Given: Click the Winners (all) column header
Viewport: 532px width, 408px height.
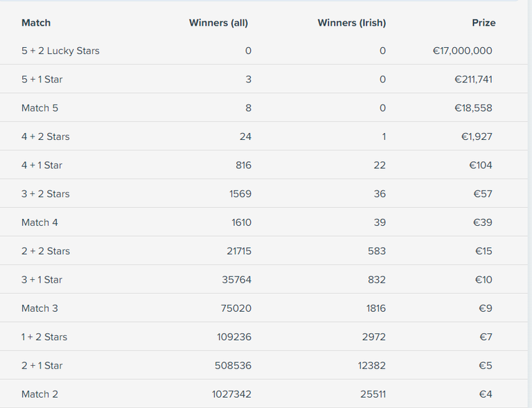Looking at the screenshot, I should point(218,23).
